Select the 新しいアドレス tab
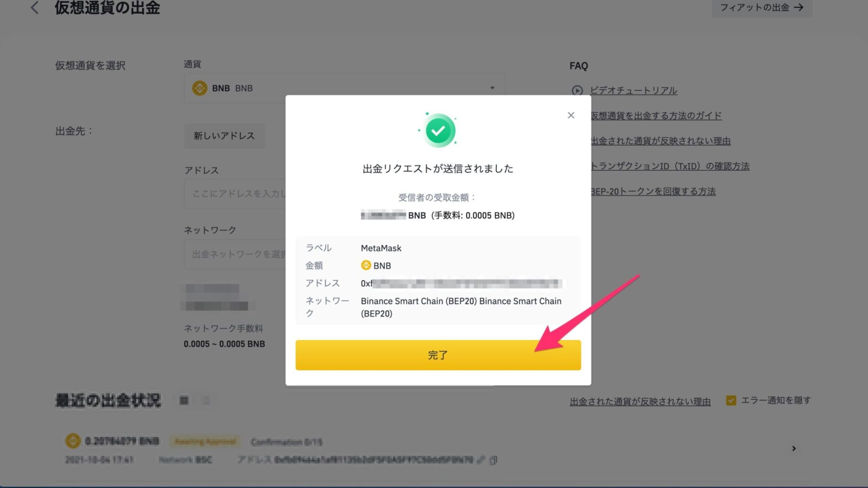The height and width of the screenshot is (488, 868). (224, 136)
